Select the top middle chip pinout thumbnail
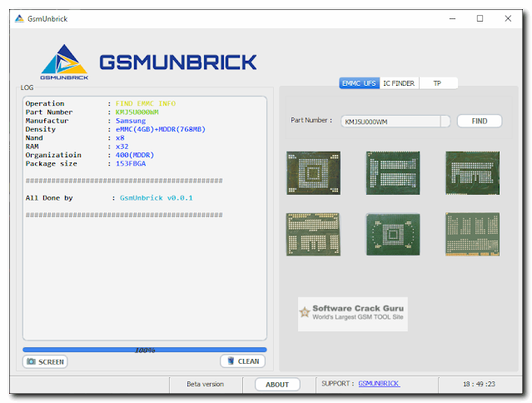The width and height of the screenshot is (532, 403). [393, 173]
